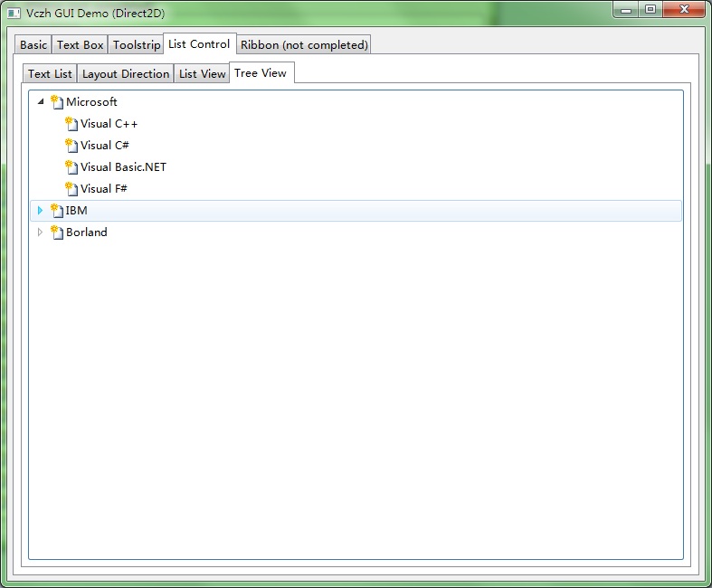This screenshot has width=712, height=588.
Task: Select the List Control tab
Action: 199,43
